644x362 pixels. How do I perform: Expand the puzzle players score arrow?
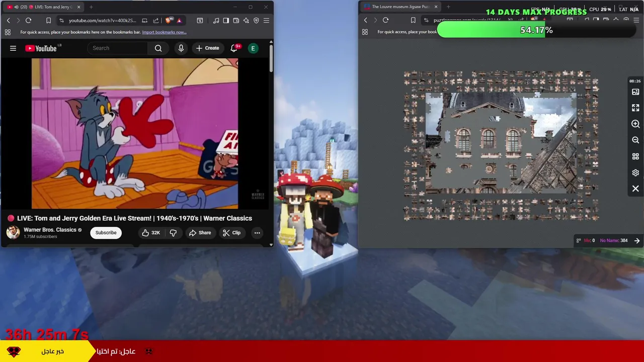pyautogui.click(x=637, y=240)
